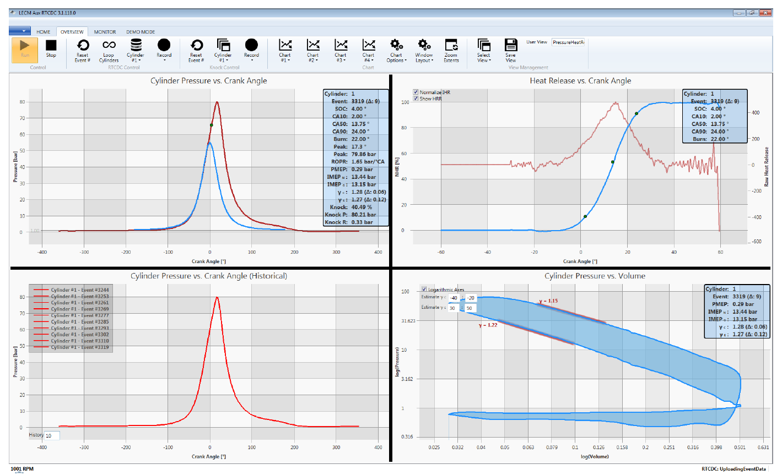Click the Stop button in Control group
This screenshot has width=782, height=475.
(x=51, y=50)
